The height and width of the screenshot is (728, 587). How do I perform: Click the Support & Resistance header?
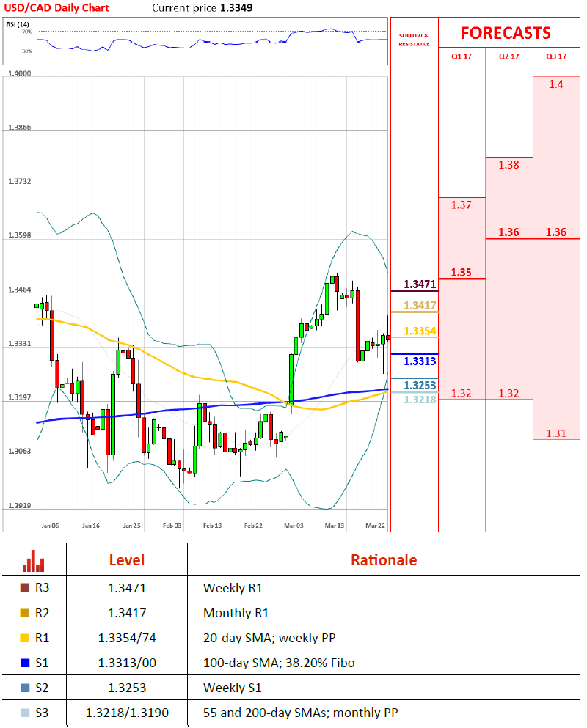[414, 40]
